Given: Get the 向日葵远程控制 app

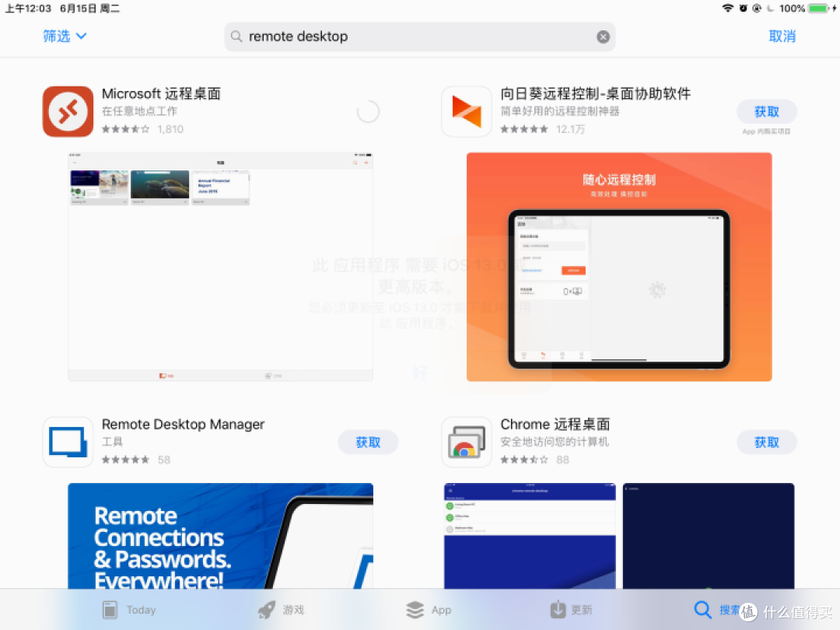Looking at the screenshot, I should (x=767, y=111).
